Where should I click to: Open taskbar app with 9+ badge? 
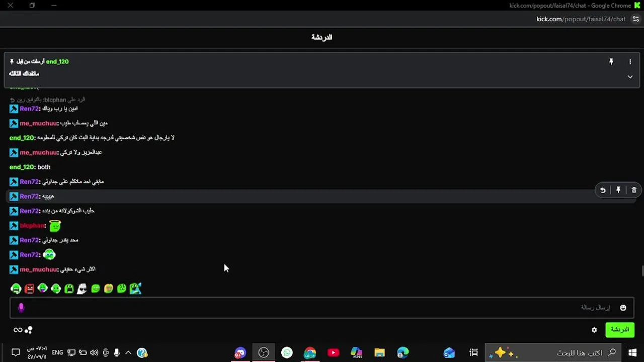[x=240, y=352]
